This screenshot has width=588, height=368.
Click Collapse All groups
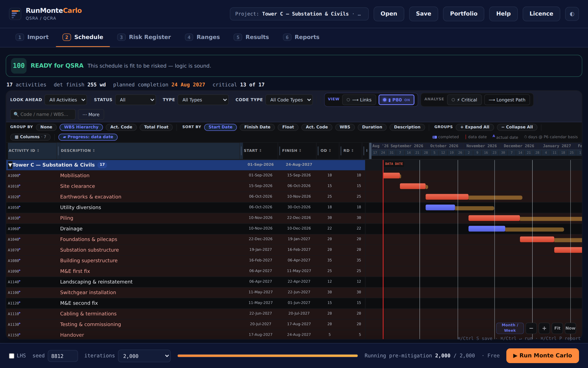click(517, 127)
